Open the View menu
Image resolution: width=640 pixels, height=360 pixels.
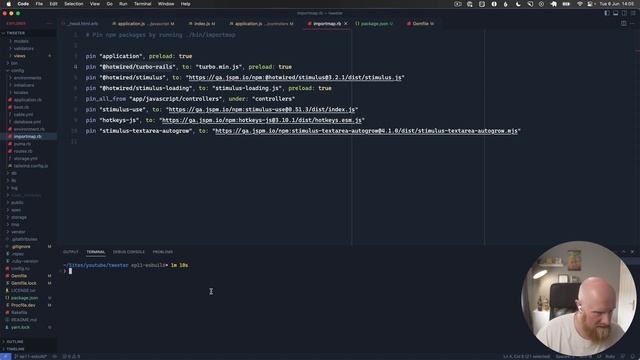(x=95, y=4)
